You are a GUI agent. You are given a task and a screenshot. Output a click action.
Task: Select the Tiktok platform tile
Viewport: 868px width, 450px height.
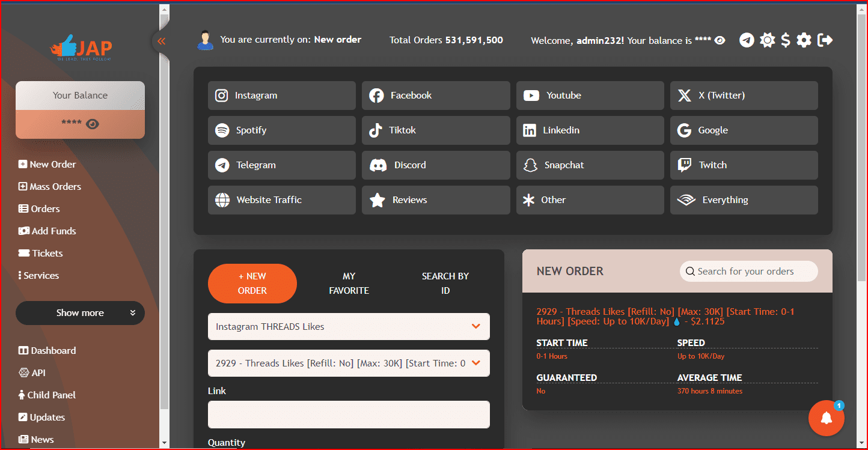click(x=435, y=130)
